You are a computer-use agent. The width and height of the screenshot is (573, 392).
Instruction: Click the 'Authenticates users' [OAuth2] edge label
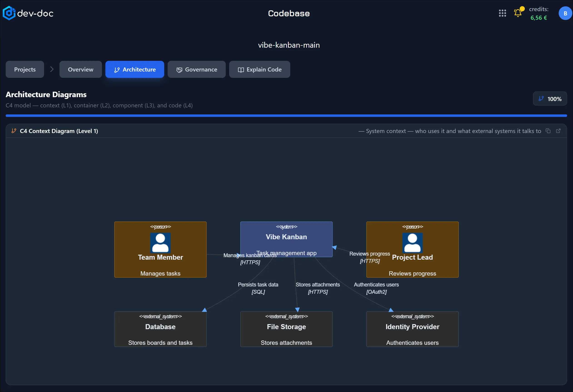[x=376, y=288]
